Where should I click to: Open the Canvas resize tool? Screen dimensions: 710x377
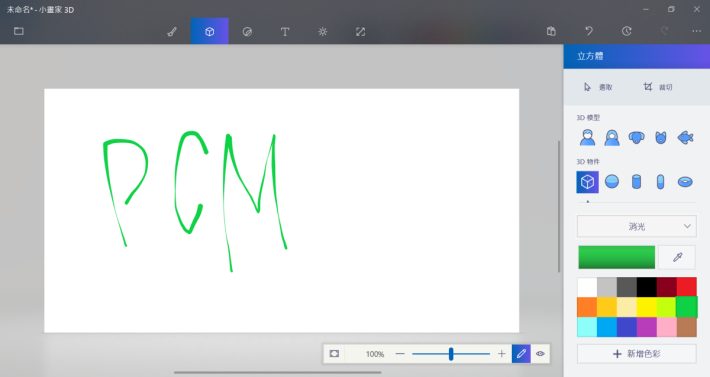point(360,32)
